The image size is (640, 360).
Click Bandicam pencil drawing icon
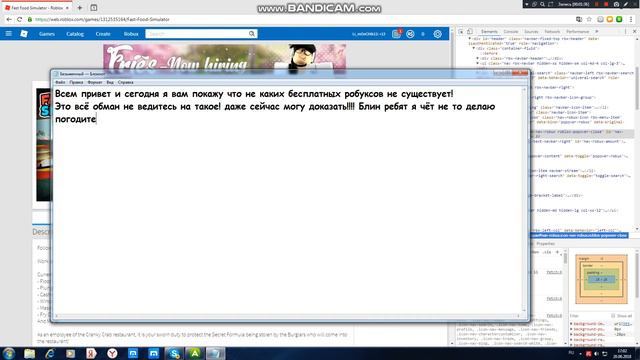(626, 4)
